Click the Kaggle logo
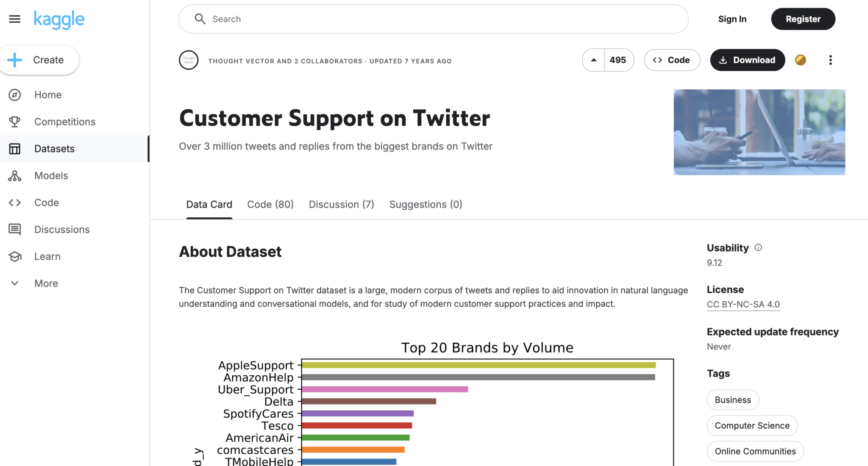Image resolution: width=868 pixels, height=466 pixels. (59, 19)
